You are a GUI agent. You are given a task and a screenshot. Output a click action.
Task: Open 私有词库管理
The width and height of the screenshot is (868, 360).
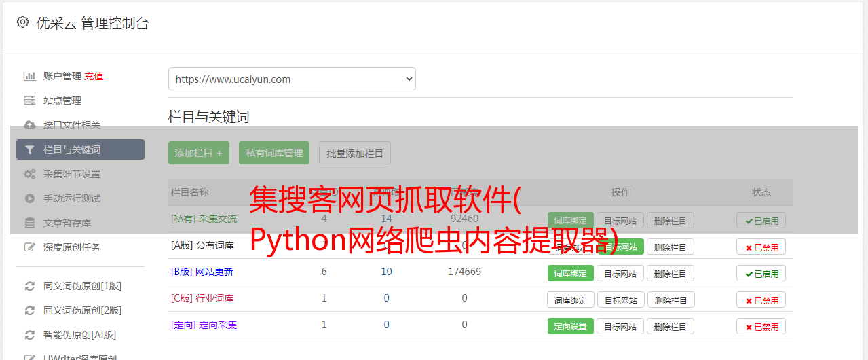pyautogui.click(x=274, y=153)
